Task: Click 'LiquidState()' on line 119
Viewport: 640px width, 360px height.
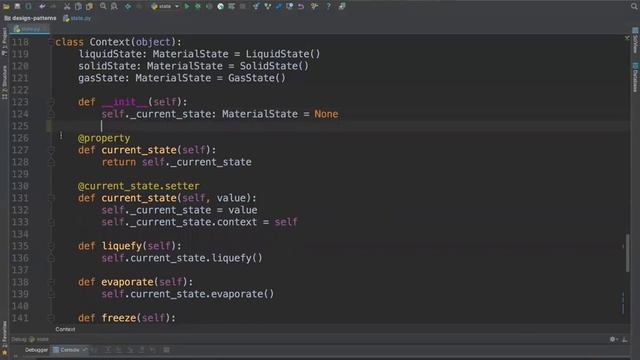Action: pos(283,54)
